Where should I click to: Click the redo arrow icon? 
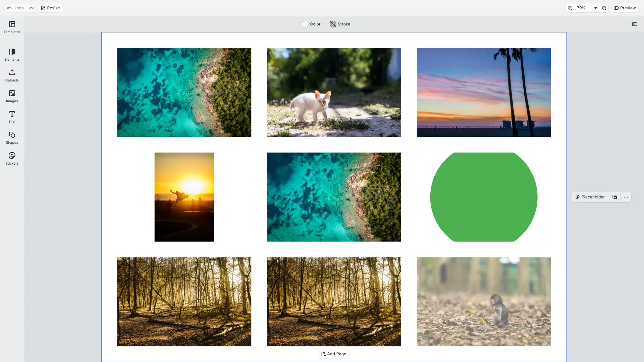coord(31,8)
